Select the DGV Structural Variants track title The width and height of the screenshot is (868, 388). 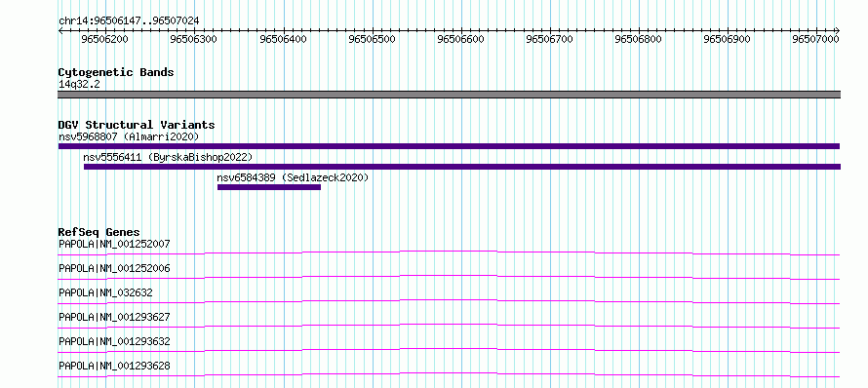[x=137, y=125]
